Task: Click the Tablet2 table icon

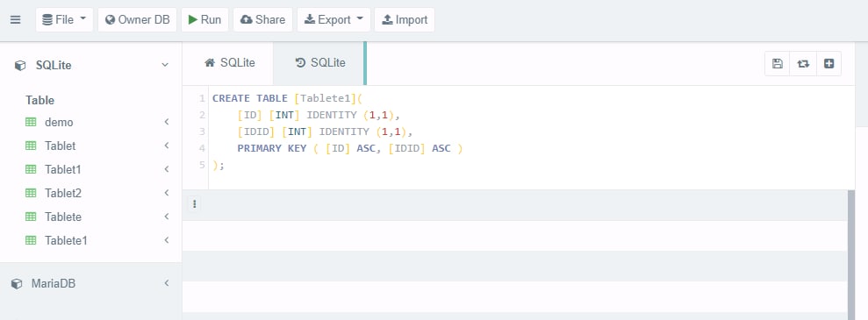Action: pyautogui.click(x=31, y=194)
